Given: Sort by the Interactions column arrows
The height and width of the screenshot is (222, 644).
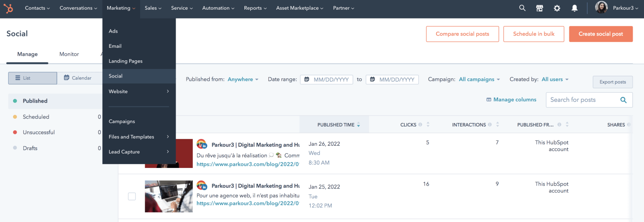Looking at the screenshot, I should [498, 125].
